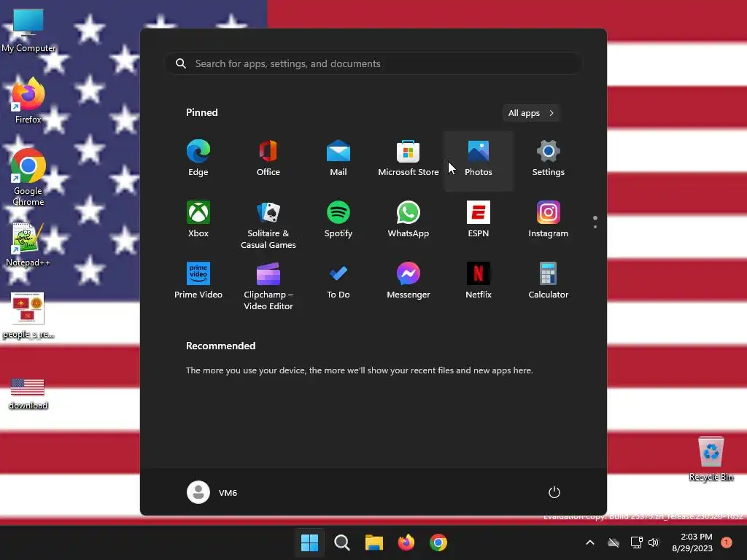Open Solitaire & Casual Games
The image size is (747, 560).
[268, 225]
